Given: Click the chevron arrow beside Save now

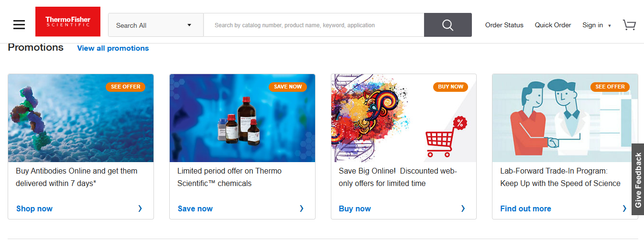Looking at the screenshot, I should pos(302,208).
